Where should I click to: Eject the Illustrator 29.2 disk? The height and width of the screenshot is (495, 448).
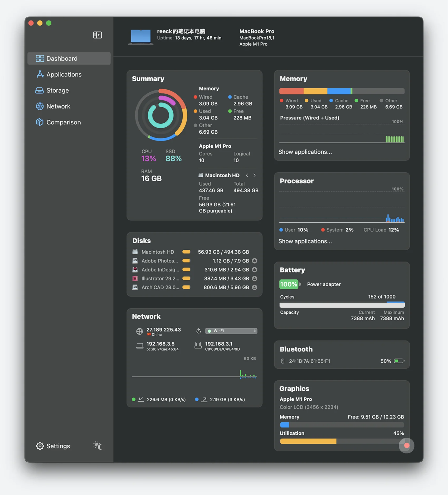click(x=255, y=279)
